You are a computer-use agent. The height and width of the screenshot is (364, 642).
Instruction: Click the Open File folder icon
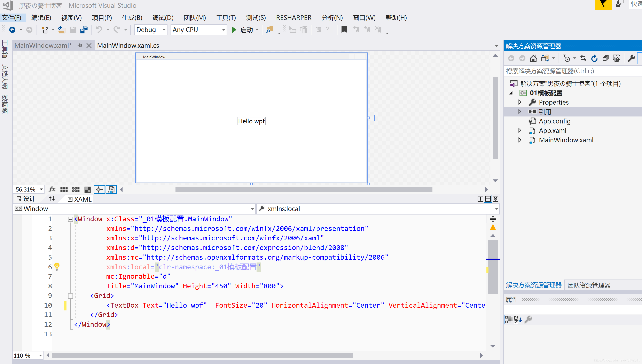pos(62,30)
